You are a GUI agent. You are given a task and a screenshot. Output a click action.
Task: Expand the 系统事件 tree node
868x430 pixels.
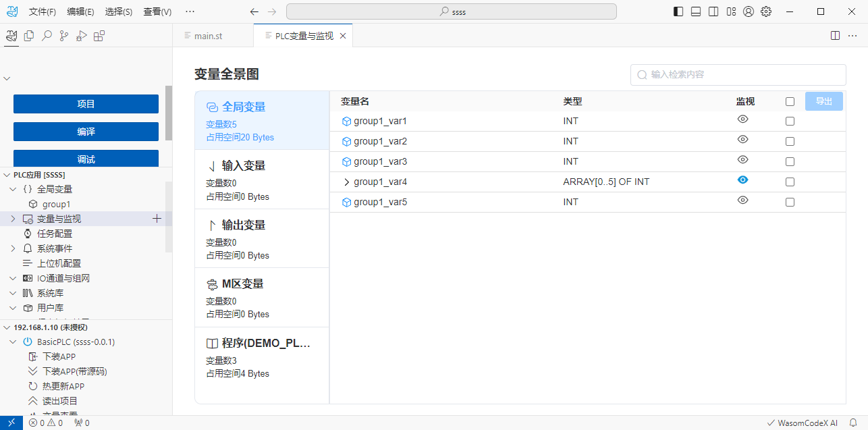[x=13, y=248]
